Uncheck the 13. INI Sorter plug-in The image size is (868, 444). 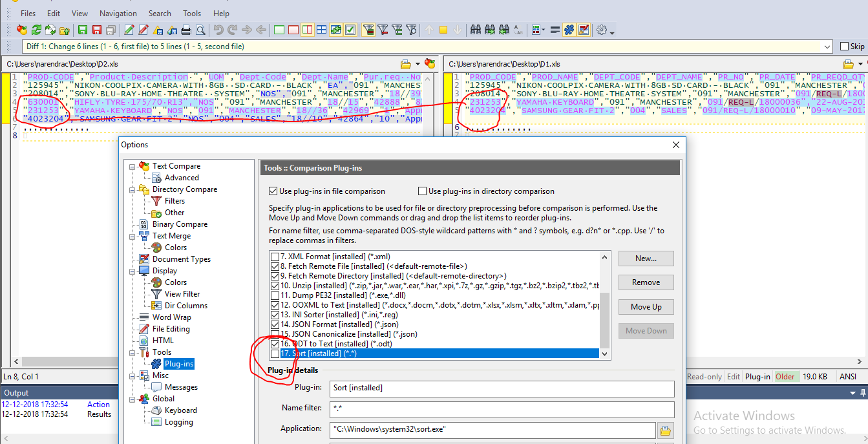point(275,315)
